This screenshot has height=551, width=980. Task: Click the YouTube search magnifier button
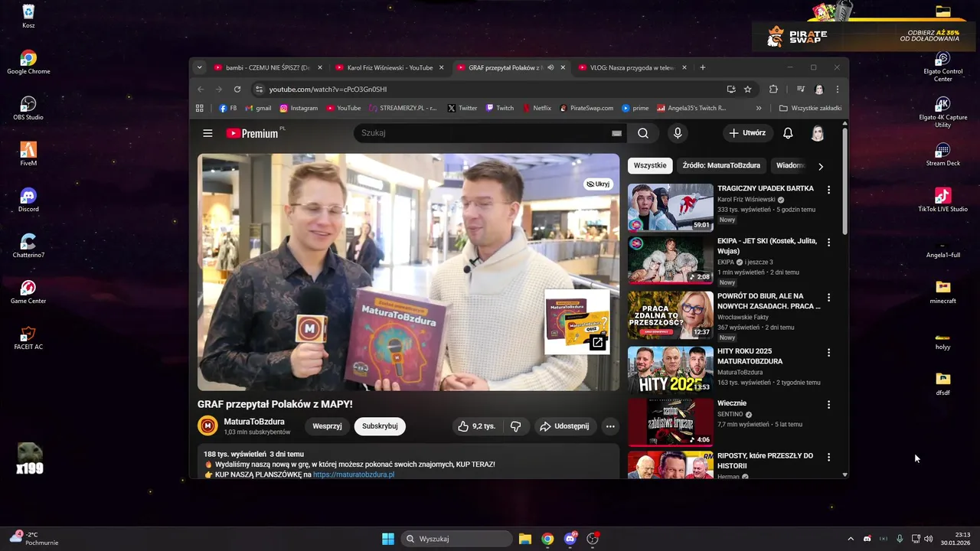tap(643, 133)
